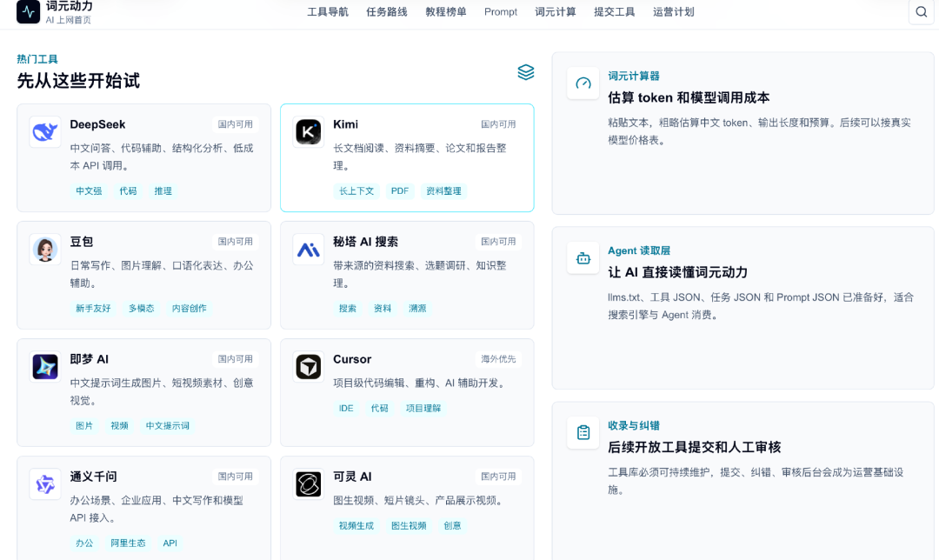Click the 资料整理 tag on Kimi

443,191
